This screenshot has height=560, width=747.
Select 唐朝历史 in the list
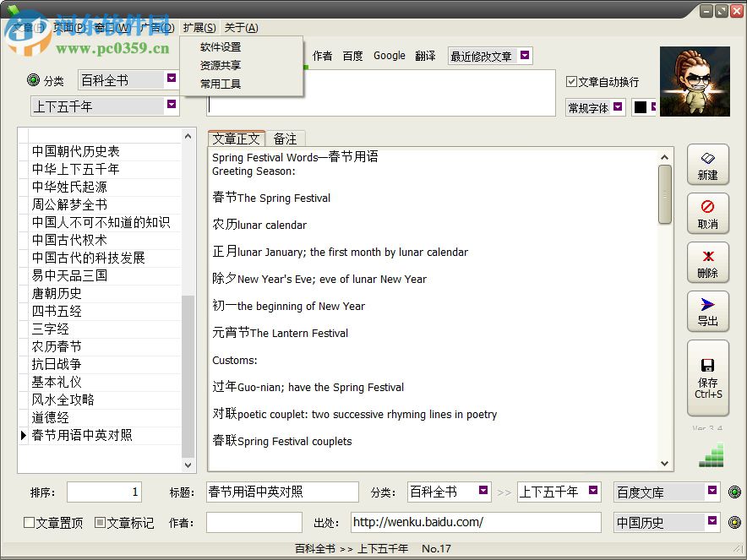tap(105, 293)
